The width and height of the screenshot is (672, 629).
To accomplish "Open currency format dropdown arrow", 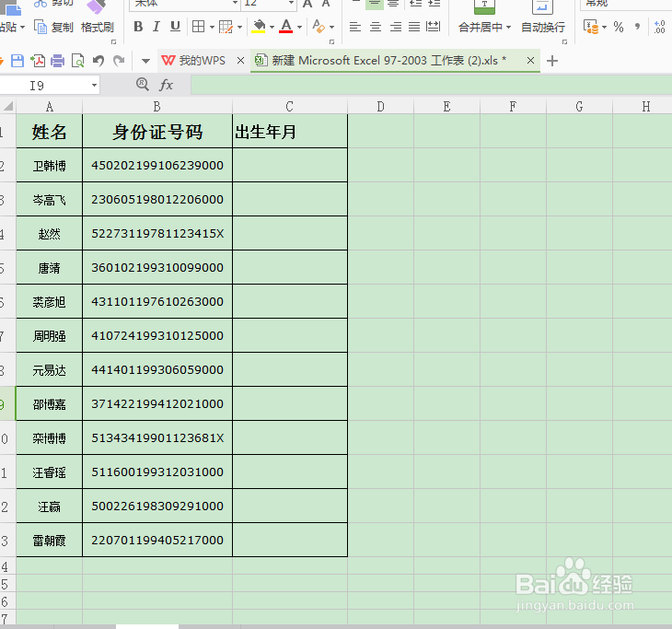I will (604, 28).
